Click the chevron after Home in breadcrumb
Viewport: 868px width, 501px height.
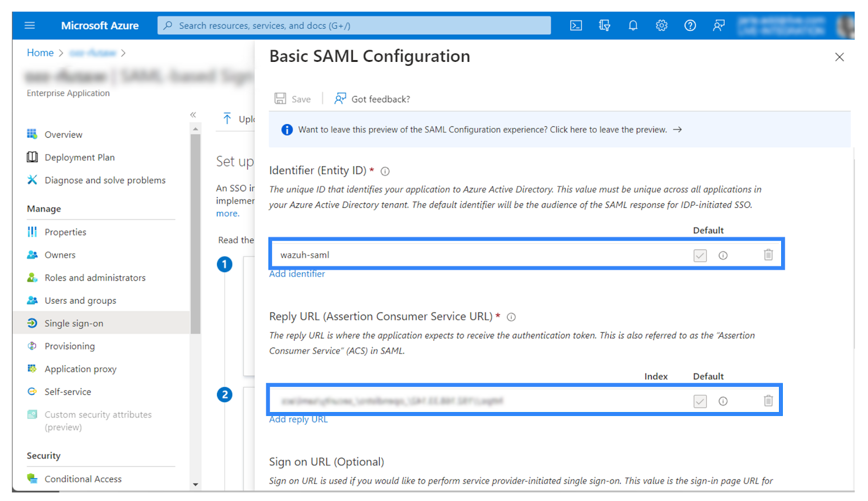click(61, 53)
